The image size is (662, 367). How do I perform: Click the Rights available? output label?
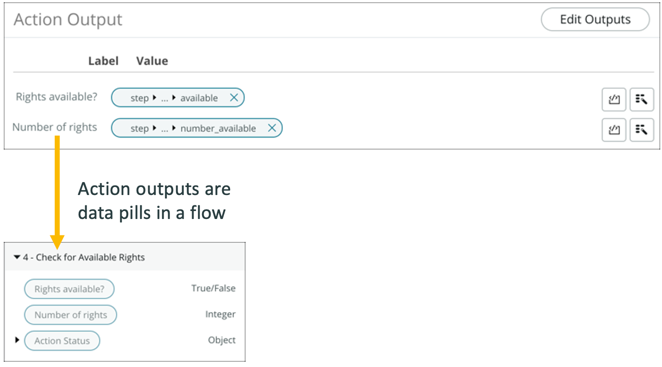tap(57, 97)
